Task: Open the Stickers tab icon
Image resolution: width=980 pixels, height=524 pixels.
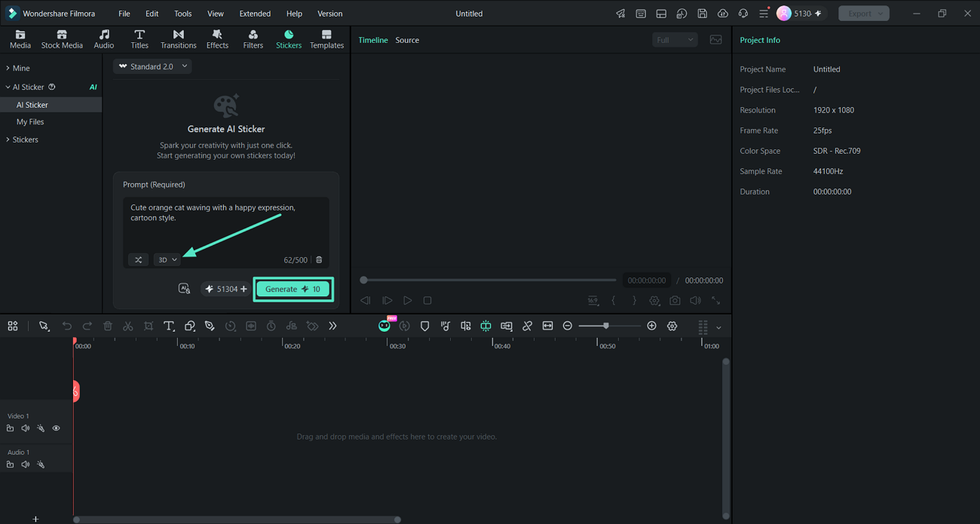Action: tap(288, 39)
